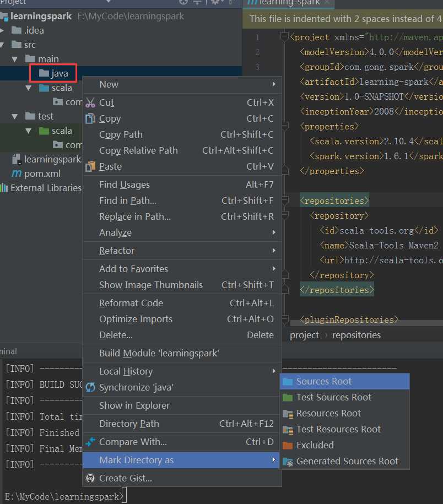Fold the properties block in gutter
Viewport: 443px width, 504px height.
pyautogui.click(x=285, y=126)
